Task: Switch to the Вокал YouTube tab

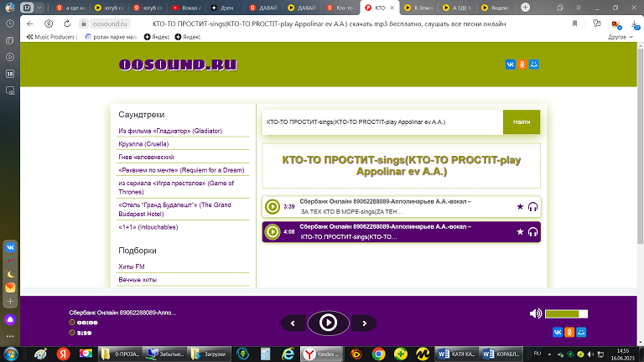Action: [187, 8]
